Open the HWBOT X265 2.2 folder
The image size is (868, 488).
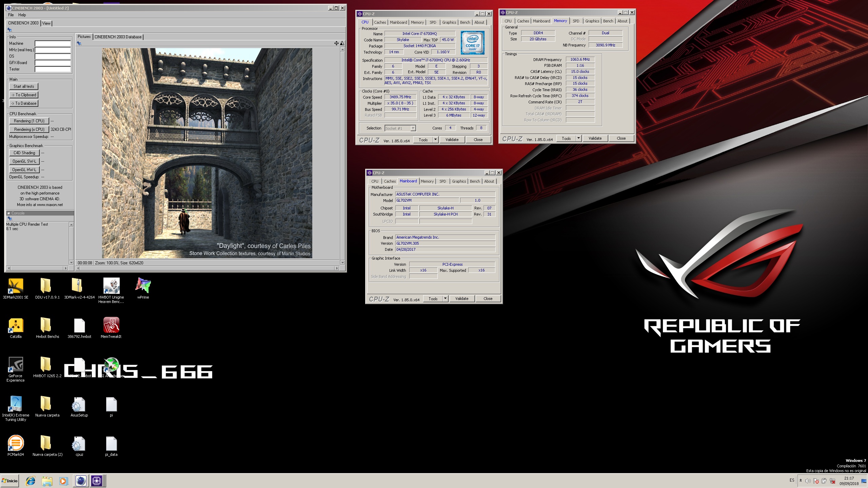click(x=47, y=367)
